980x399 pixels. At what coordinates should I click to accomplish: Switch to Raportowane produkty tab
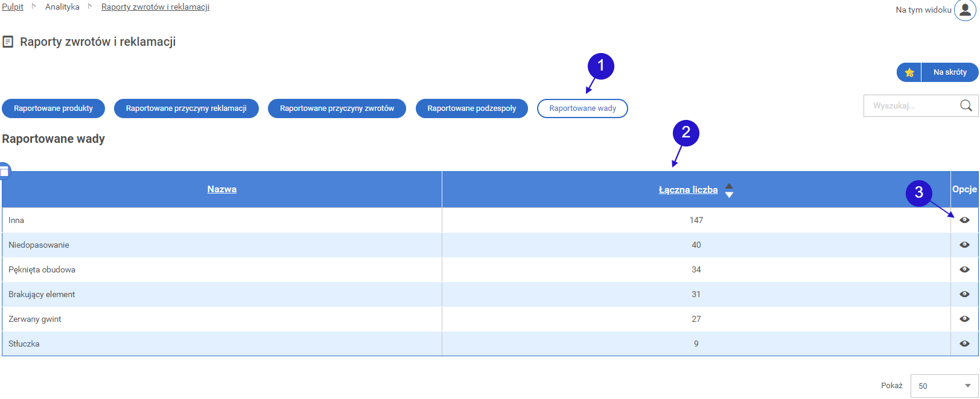(x=54, y=108)
